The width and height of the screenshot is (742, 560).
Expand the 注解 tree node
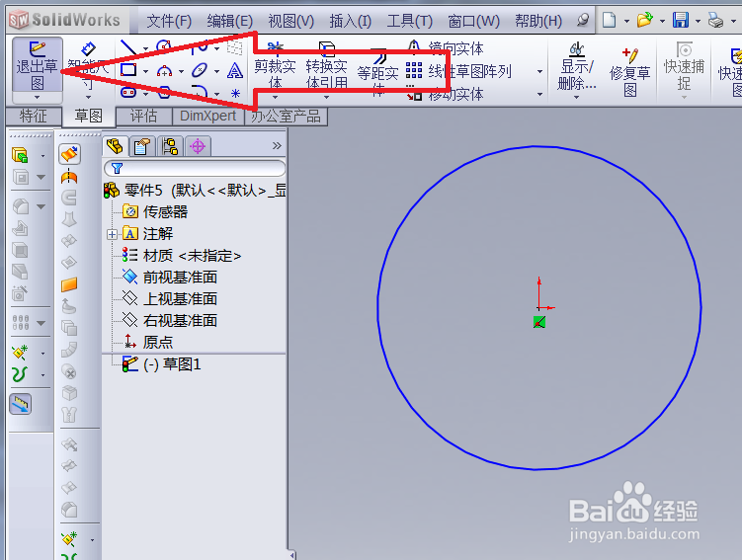(113, 234)
